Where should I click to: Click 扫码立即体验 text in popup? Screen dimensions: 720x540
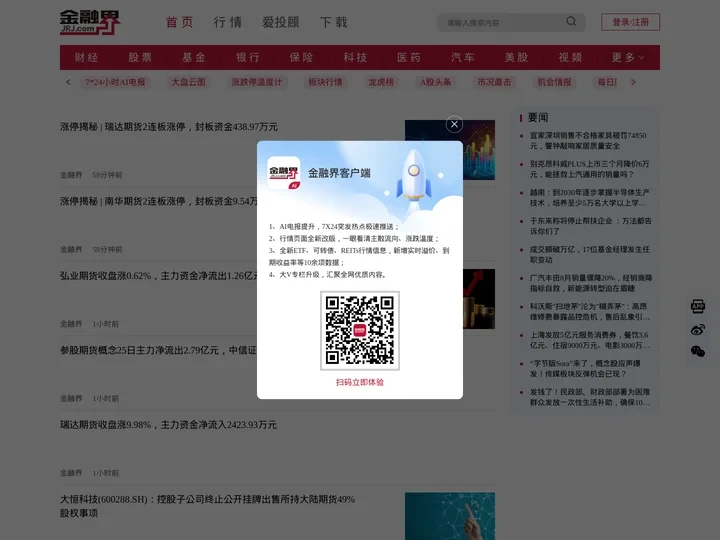(360, 382)
